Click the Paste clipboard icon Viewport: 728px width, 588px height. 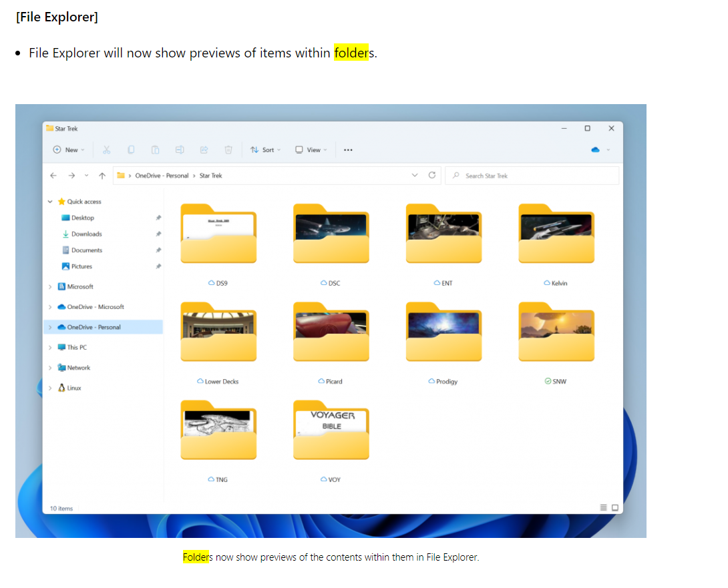(155, 150)
